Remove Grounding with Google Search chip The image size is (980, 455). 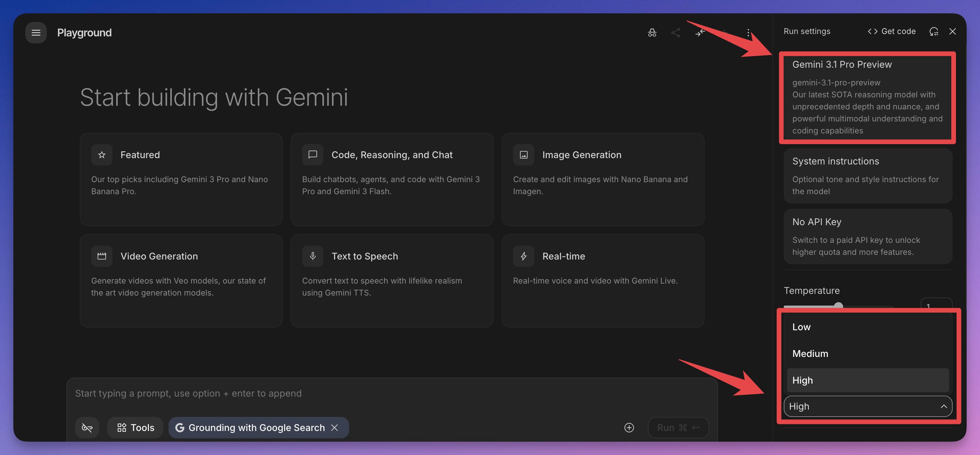pyautogui.click(x=334, y=428)
